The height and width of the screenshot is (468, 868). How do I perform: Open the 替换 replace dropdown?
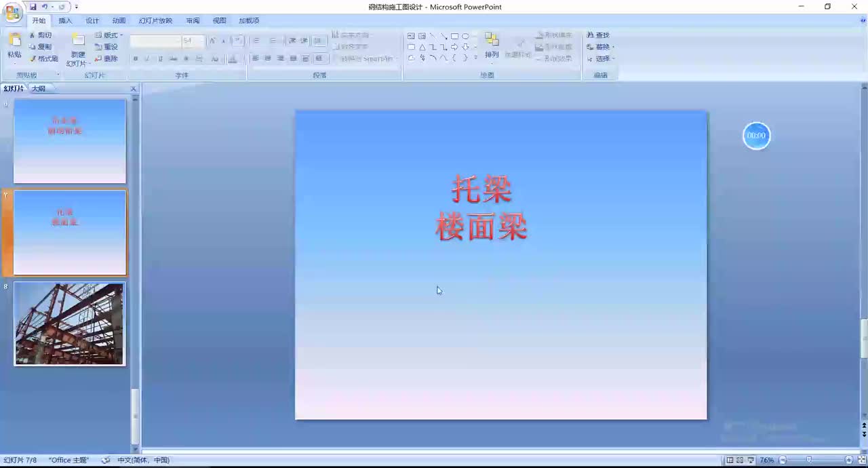click(600, 47)
